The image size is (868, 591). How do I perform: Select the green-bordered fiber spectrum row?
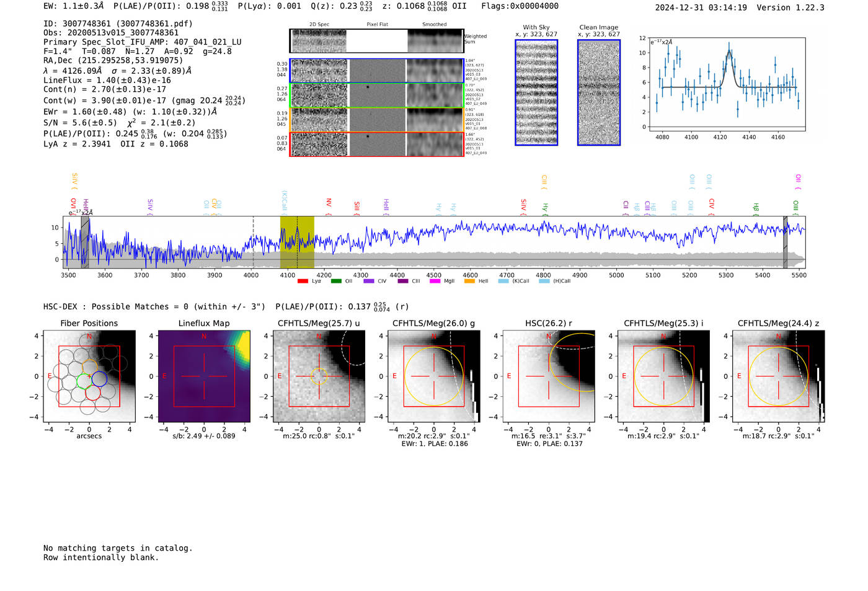pyautogui.click(x=376, y=96)
